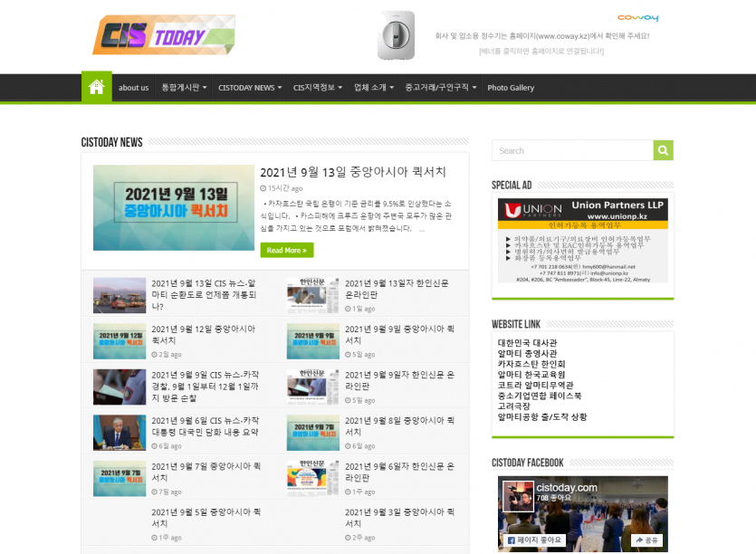
Task: Click the Coway water purifier banner image
Action: click(396, 35)
